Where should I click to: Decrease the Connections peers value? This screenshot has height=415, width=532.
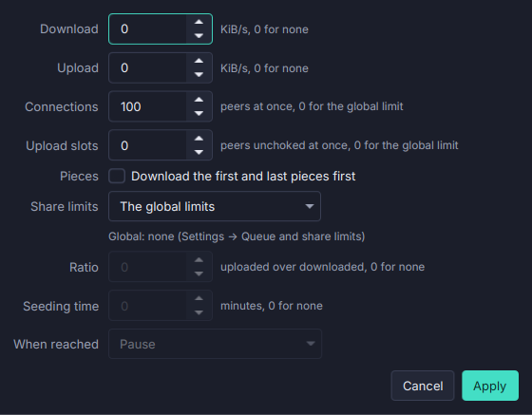tap(199, 114)
